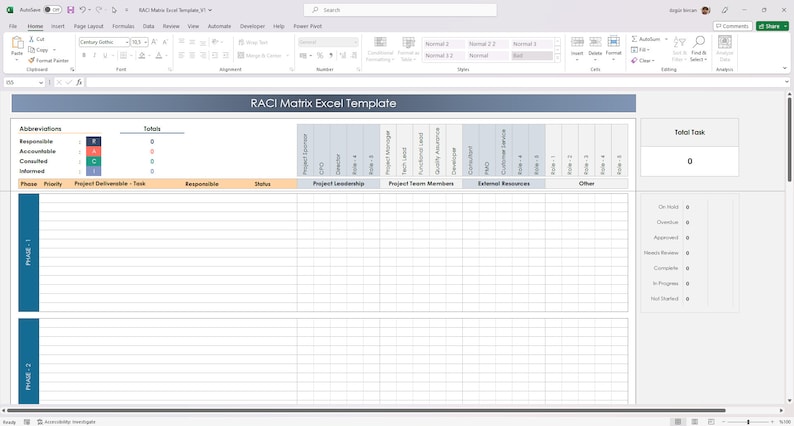Click Decrease Decimal icon
The width and height of the screenshot is (794, 426).
[x=353, y=55]
